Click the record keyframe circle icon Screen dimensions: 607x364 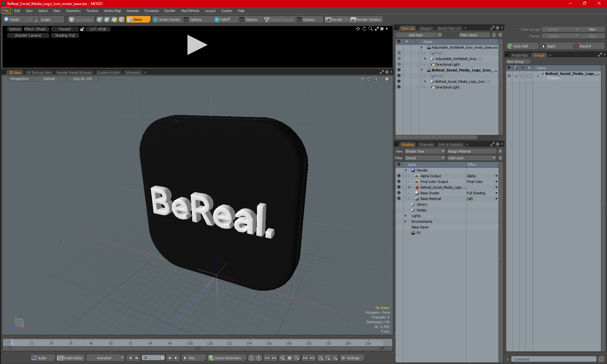(289, 358)
